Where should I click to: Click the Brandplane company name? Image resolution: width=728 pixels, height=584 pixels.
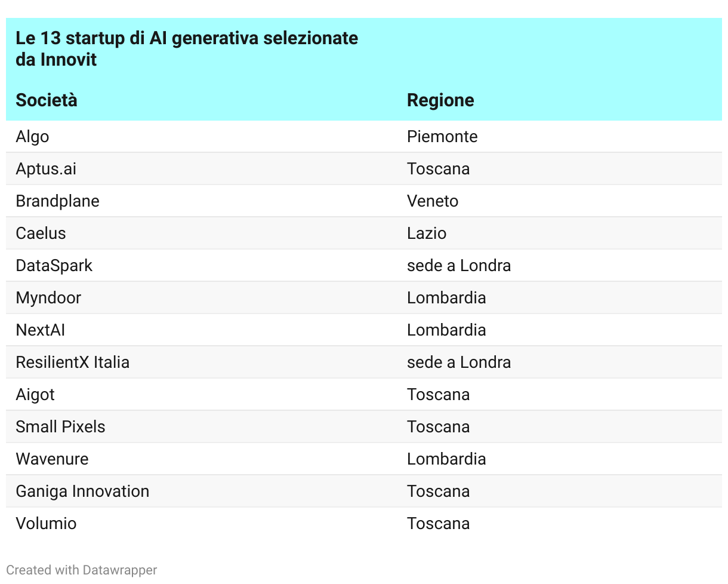tap(57, 201)
